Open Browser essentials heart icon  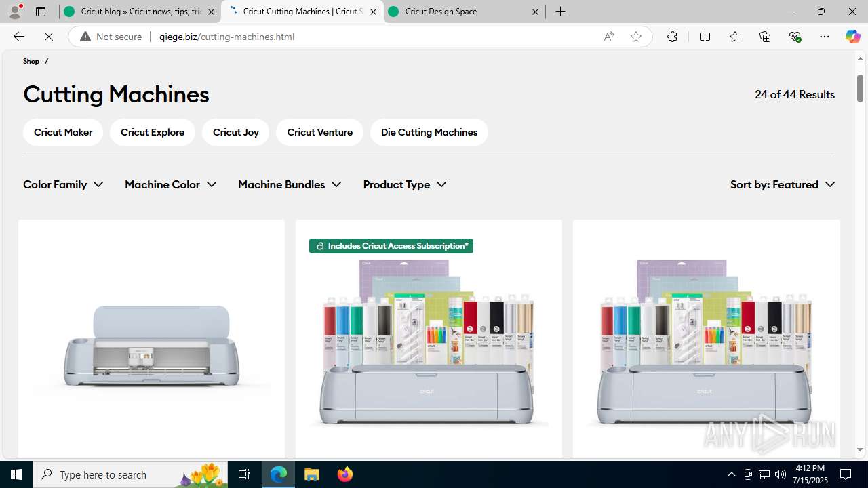point(795,37)
